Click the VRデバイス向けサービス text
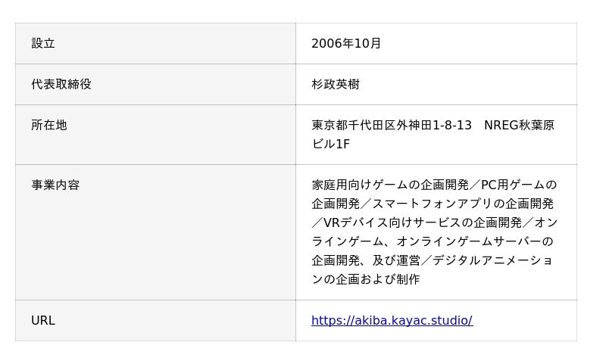Image resolution: width=606 pixels, height=364 pixels. coord(392,222)
